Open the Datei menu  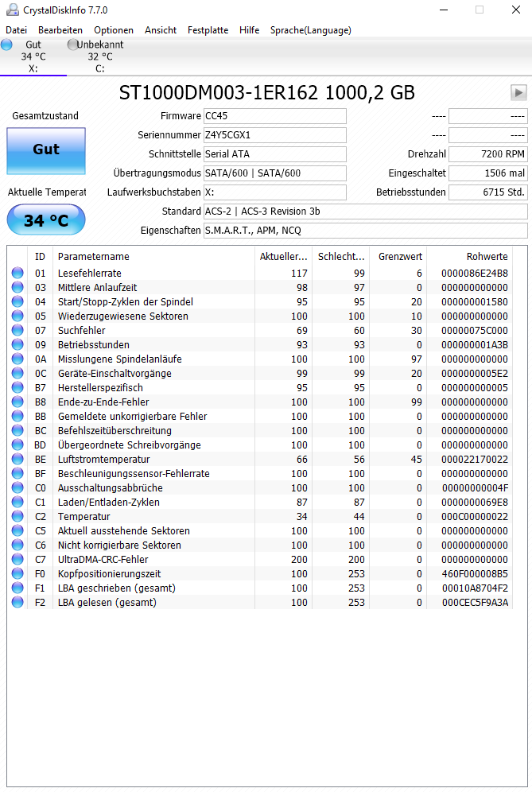click(16, 30)
